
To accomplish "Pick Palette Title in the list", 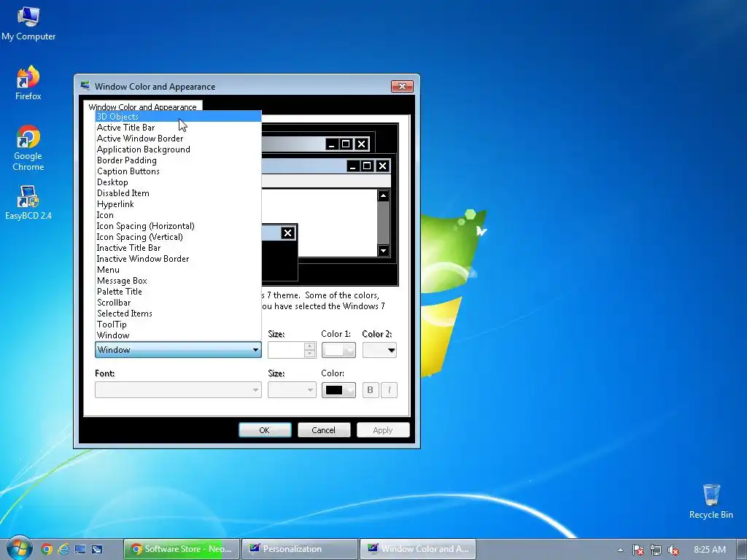I will 178,292.
